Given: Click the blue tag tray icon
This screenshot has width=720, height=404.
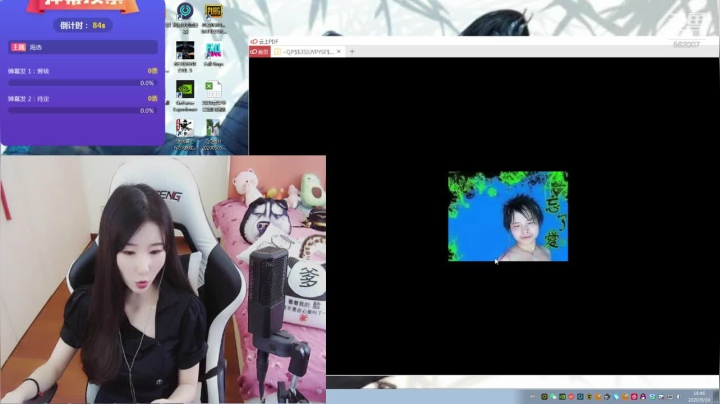Looking at the screenshot, I should point(616,397).
